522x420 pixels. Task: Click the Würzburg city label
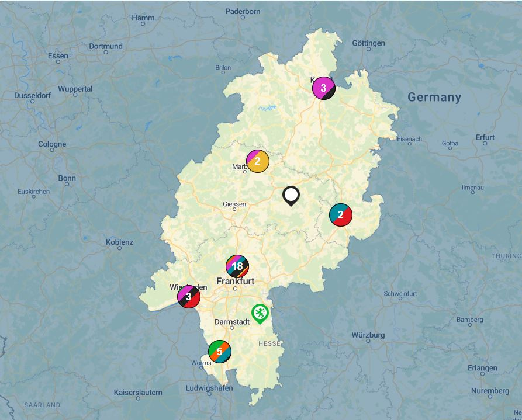pyautogui.click(x=368, y=335)
